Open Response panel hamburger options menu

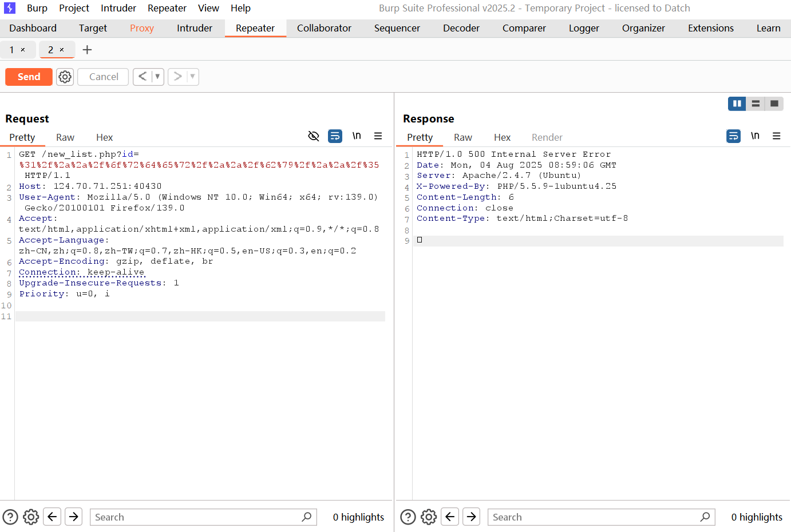click(x=776, y=136)
